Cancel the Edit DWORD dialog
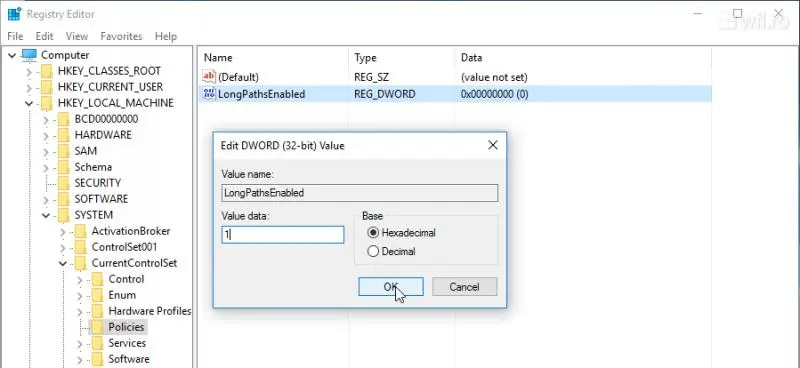 pyautogui.click(x=465, y=286)
